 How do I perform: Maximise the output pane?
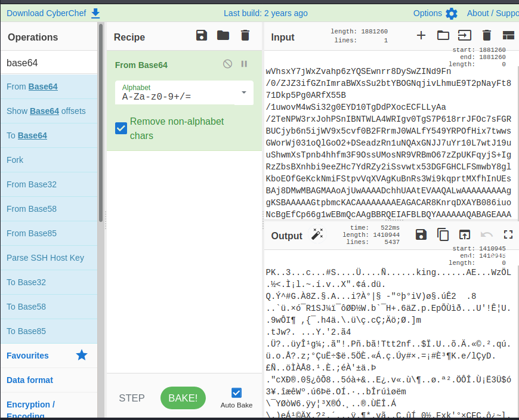point(508,234)
